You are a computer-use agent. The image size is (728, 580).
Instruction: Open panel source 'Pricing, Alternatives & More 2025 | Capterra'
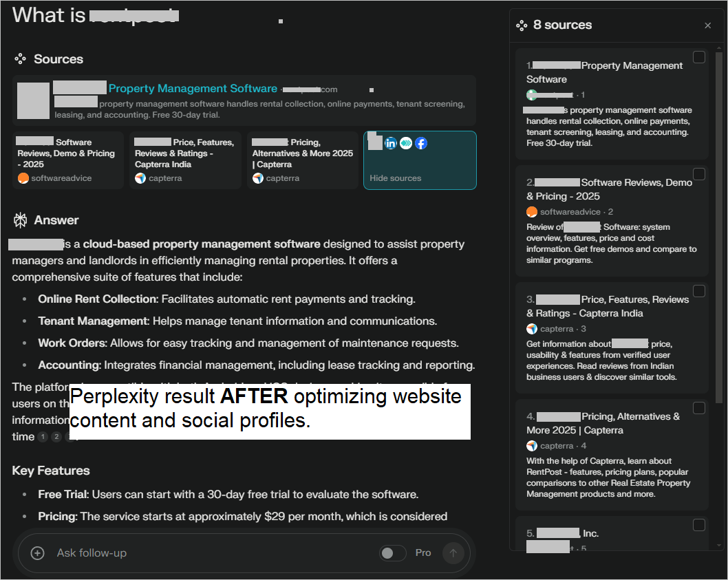(x=603, y=424)
